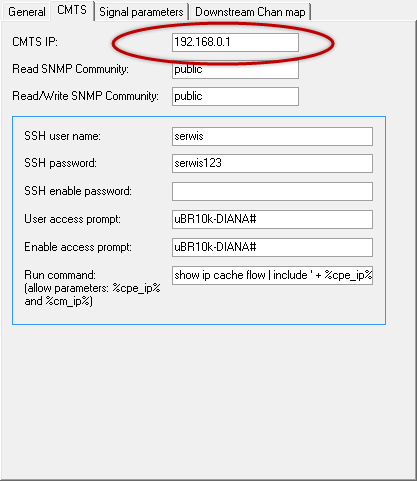417x481 pixels.
Task: Click the "SSH enable password:" label
Action: [x=78, y=191]
